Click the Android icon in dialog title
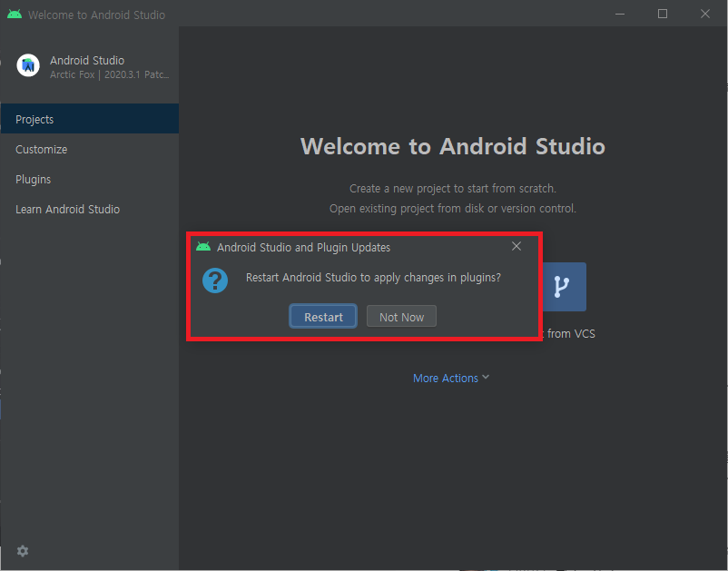The height and width of the screenshot is (571, 728). pyautogui.click(x=203, y=247)
